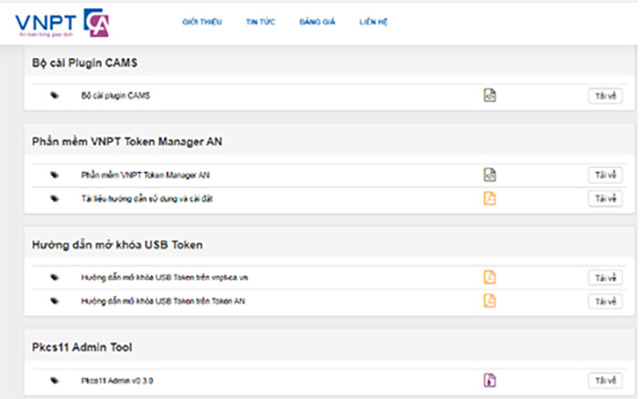Go to the Bảng giá page
Viewport: 640px width, 399px height.
pos(317,22)
